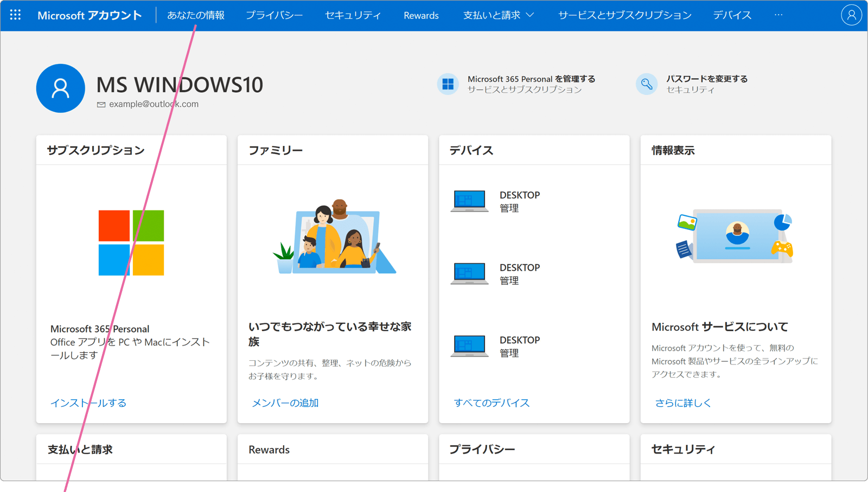The height and width of the screenshot is (492, 868).
Task: Click the first DESKTOP laptop icon
Action: click(x=469, y=201)
